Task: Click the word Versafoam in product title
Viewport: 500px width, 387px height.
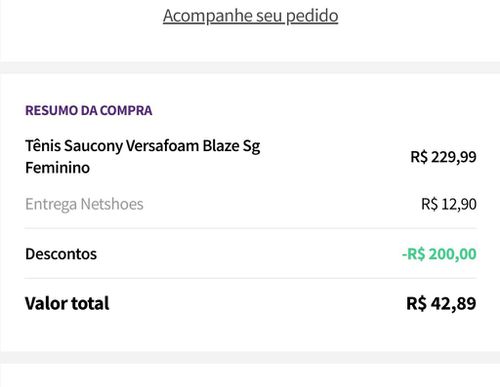Action: click(x=162, y=146)
